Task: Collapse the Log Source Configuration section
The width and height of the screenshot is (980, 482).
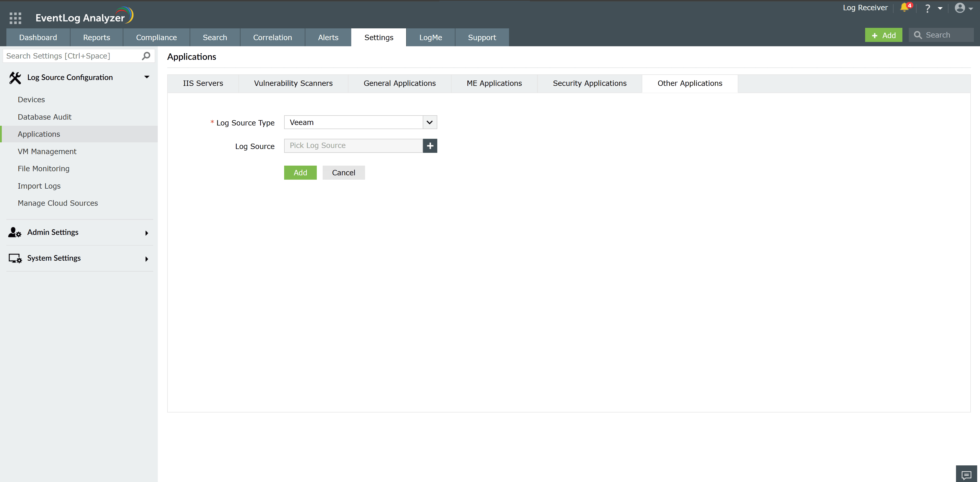Action: pos(147,77)
